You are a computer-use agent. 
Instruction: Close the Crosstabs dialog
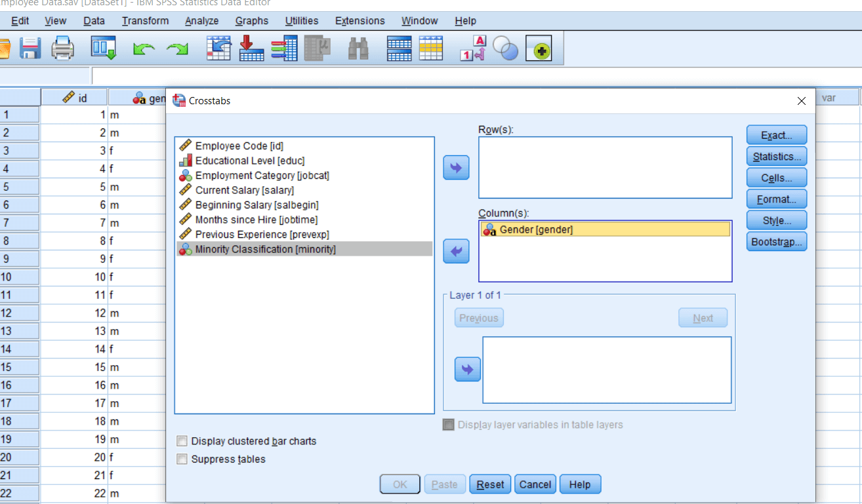point(801,101)
